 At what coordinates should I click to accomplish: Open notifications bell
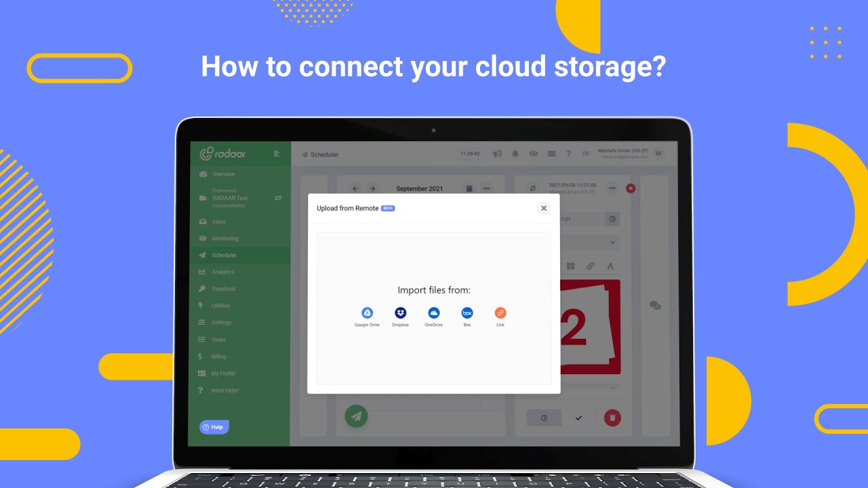tap(515, 154)
